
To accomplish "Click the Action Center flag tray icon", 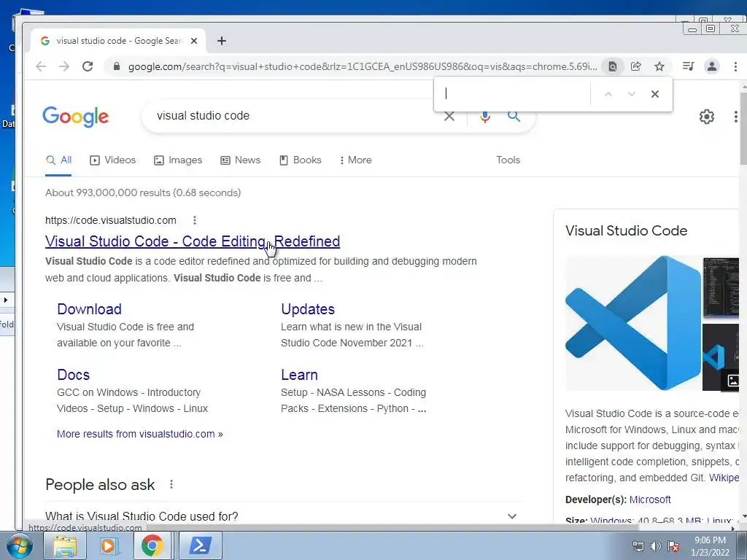I will click(x=673, y=546).
